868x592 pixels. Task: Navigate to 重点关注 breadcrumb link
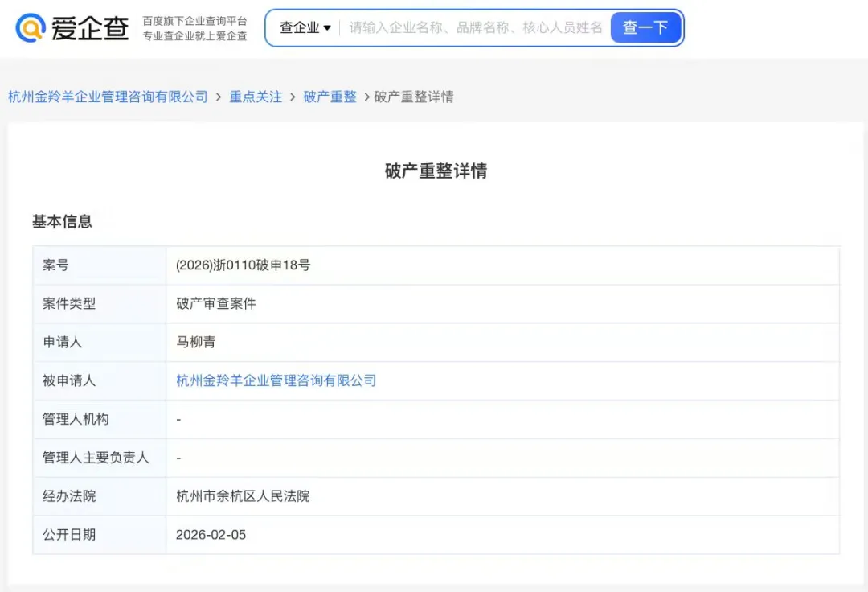click(x=255, y=97)
